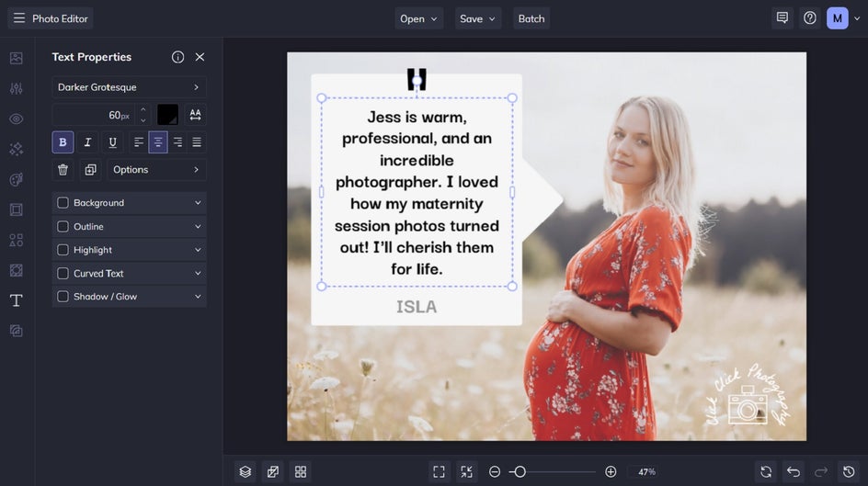Viewport: 868px width, 486px height.
Task: Open the eye-shaped Touch Up icon
Action: [16, 119]
